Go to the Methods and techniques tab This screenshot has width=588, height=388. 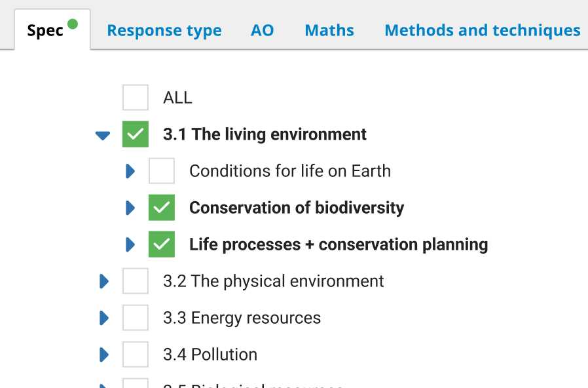pos(482,30)
